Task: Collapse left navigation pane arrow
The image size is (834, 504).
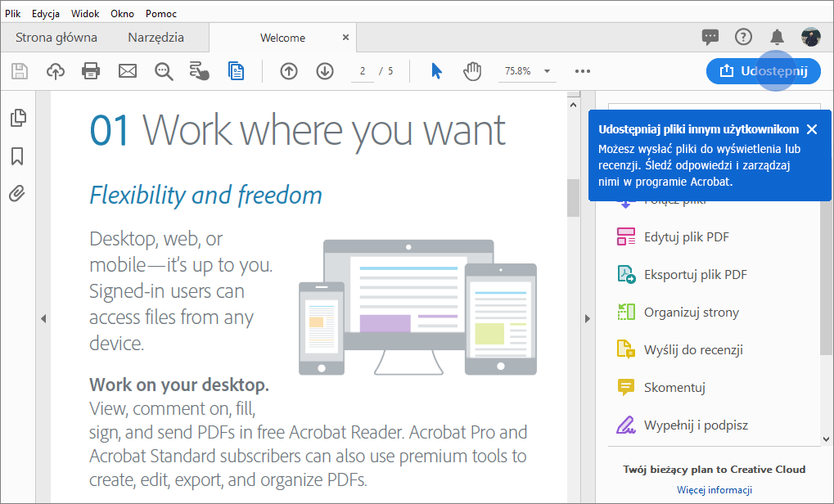Action: pyautogui.click(x=43, y=319)
